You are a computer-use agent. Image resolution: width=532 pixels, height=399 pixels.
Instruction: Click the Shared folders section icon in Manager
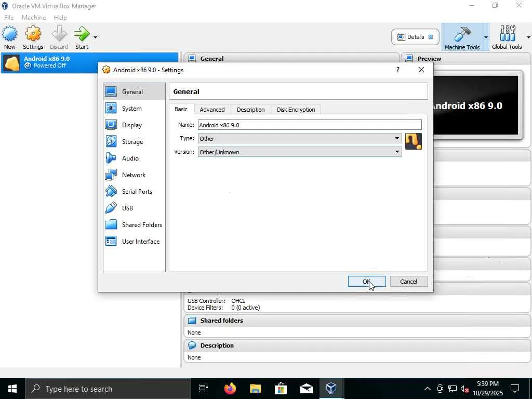pos(192,320)
